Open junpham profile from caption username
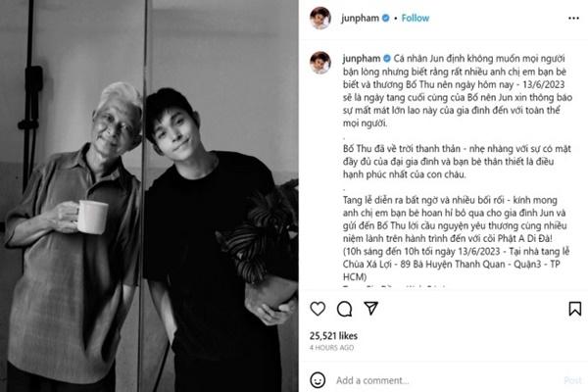Screen dimensions: 588x392 coord(362,59)
